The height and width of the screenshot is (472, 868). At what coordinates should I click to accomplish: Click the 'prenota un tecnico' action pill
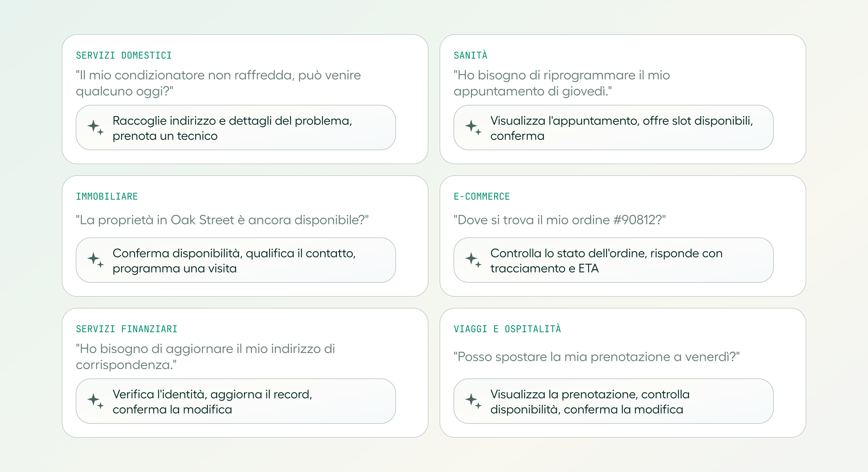coord(235,127)
